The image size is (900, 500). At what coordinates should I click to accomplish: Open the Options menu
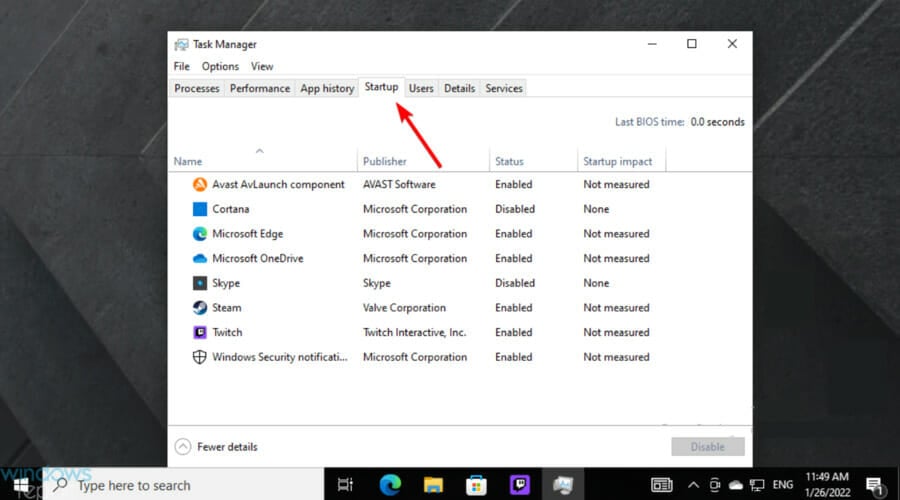tap(220, 67)
